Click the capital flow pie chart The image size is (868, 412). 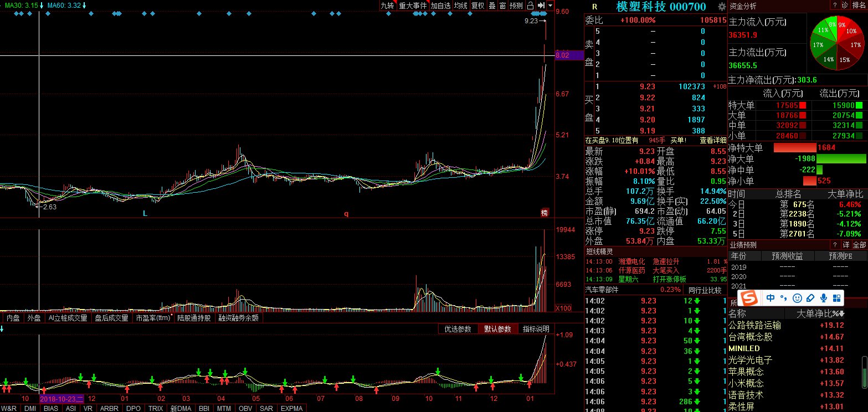tap(836, 43)
